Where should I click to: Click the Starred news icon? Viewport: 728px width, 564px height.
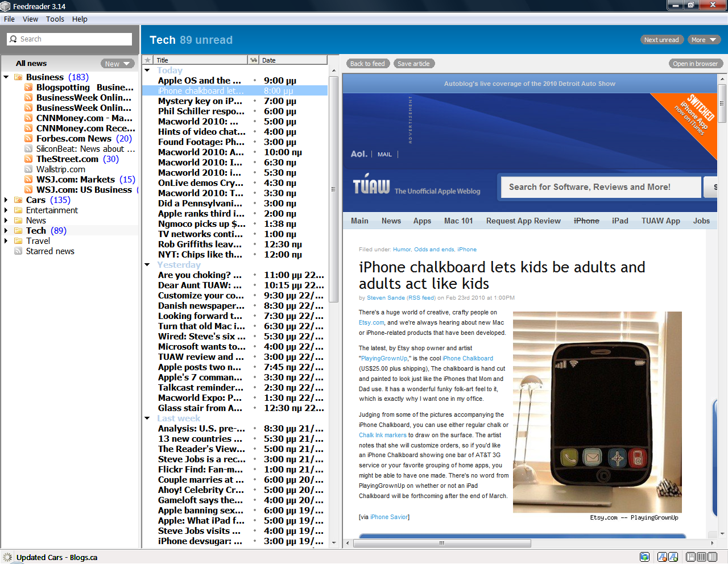(x=18, y=251)
